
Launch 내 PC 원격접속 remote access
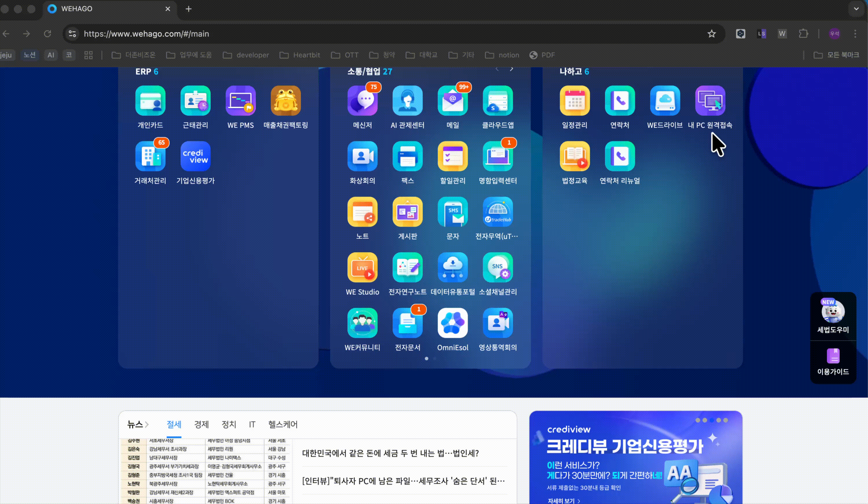pos(710,101)
